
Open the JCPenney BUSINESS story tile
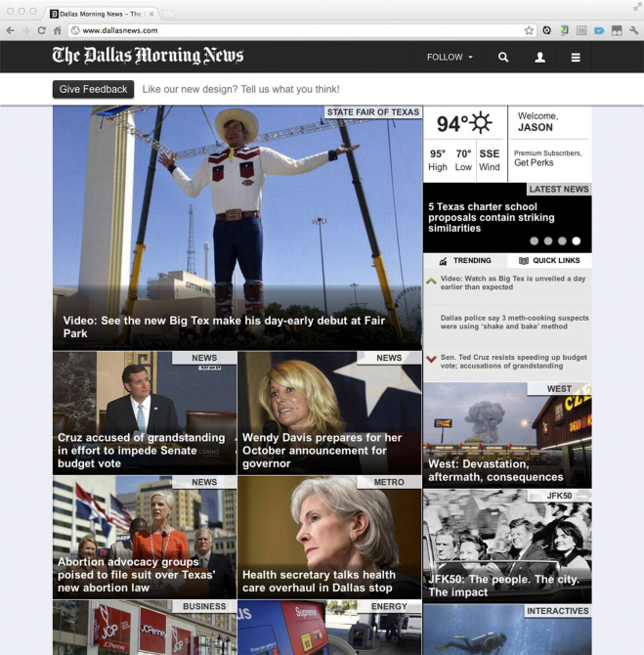click(x=145, y=628)
